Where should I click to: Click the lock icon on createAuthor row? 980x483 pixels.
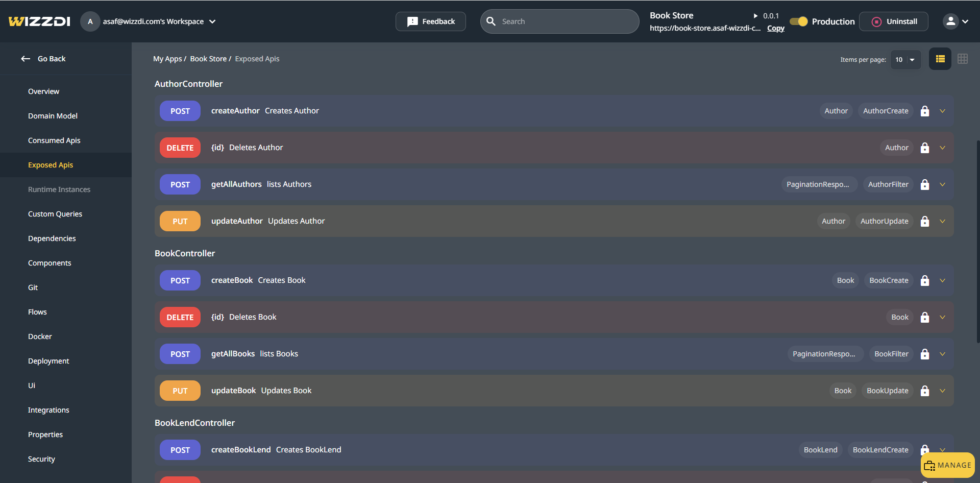pyautogui.click(x=924, y=111)
